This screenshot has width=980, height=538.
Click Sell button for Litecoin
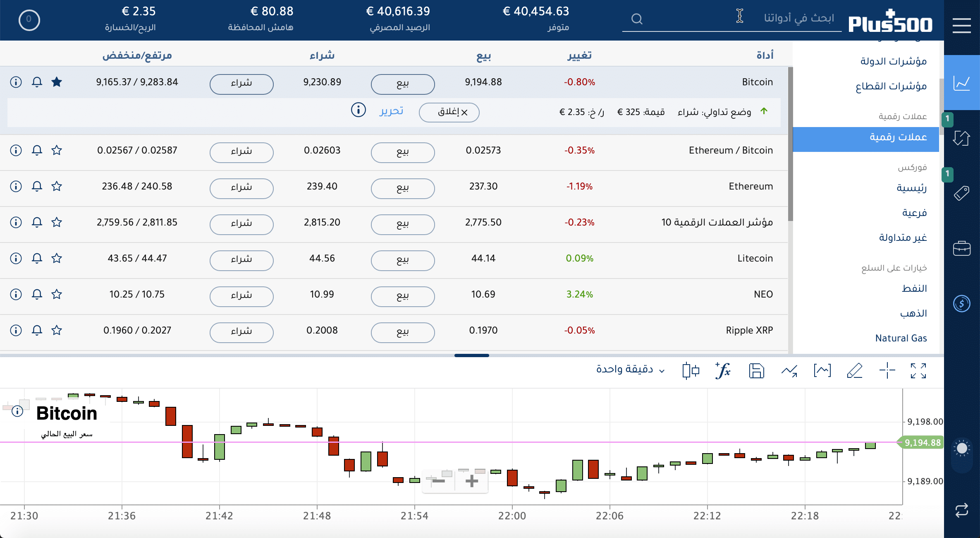(403, 260)
